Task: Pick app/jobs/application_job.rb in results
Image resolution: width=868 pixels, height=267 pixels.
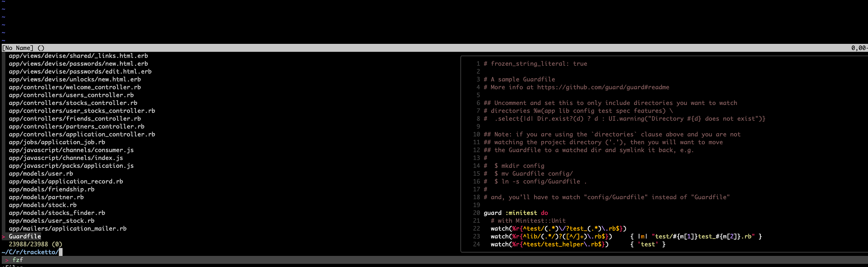Action: (x=57, y=142)
